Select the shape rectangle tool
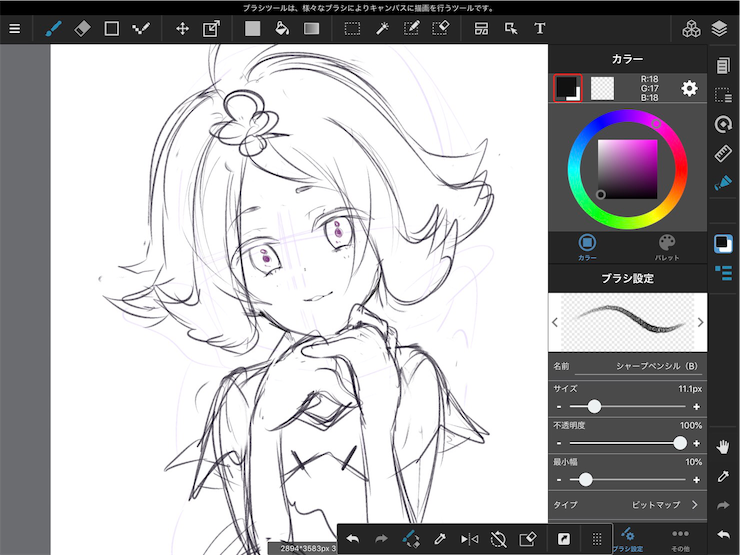The width and height of the screenshot is (740, 555). pyautogui.click(x=111, y=29)
